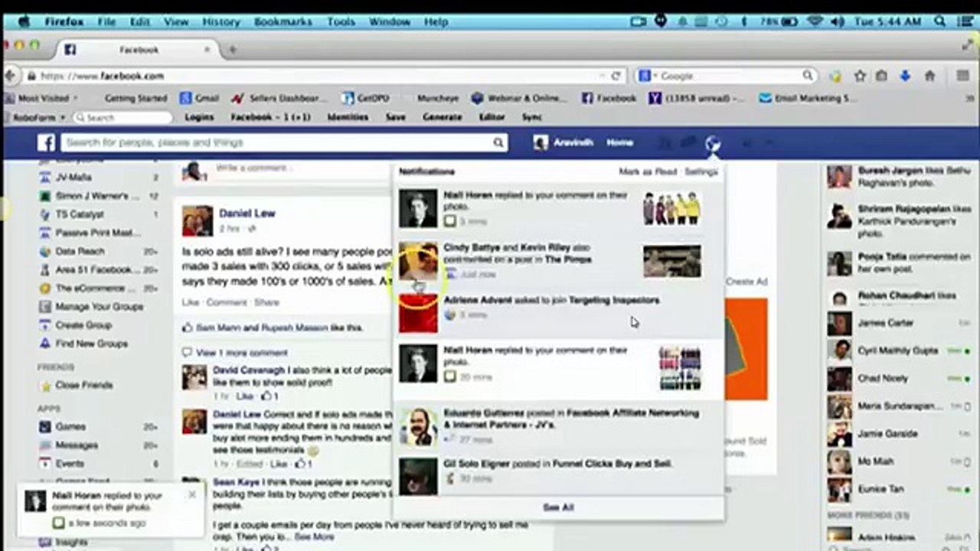Open Adriene Advent join request notification

tap(558, 313)
